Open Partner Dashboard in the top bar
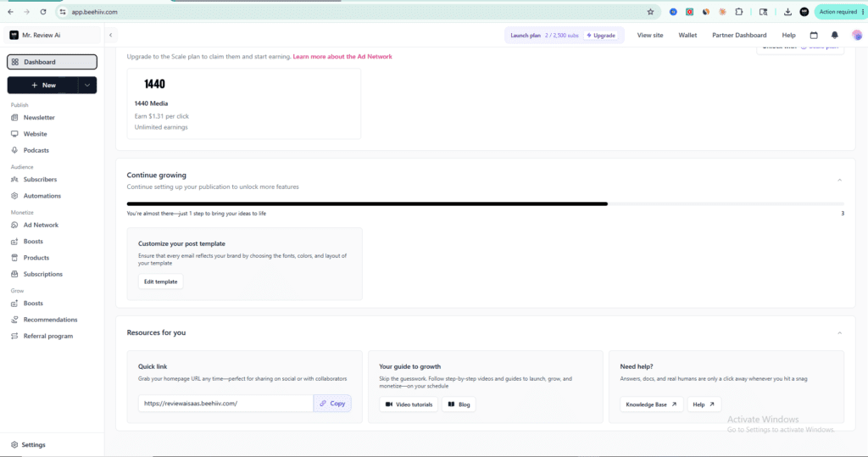Screen dimensions: 868x457 click(x=739, y=35)
